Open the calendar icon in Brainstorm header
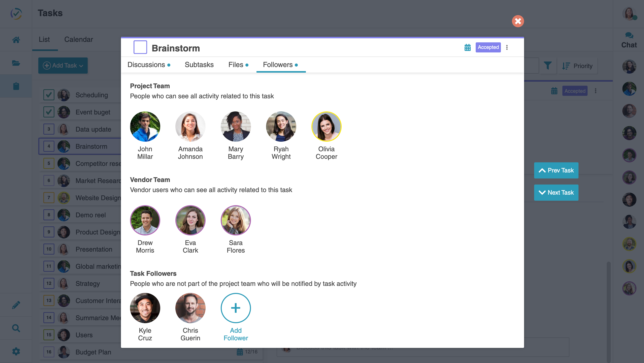The width and height of the screenshot is (644, 363). (x=468, y=47)
